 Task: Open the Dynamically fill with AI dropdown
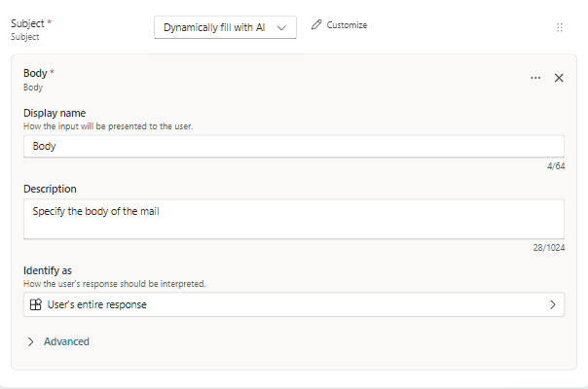tap(214, 27)
